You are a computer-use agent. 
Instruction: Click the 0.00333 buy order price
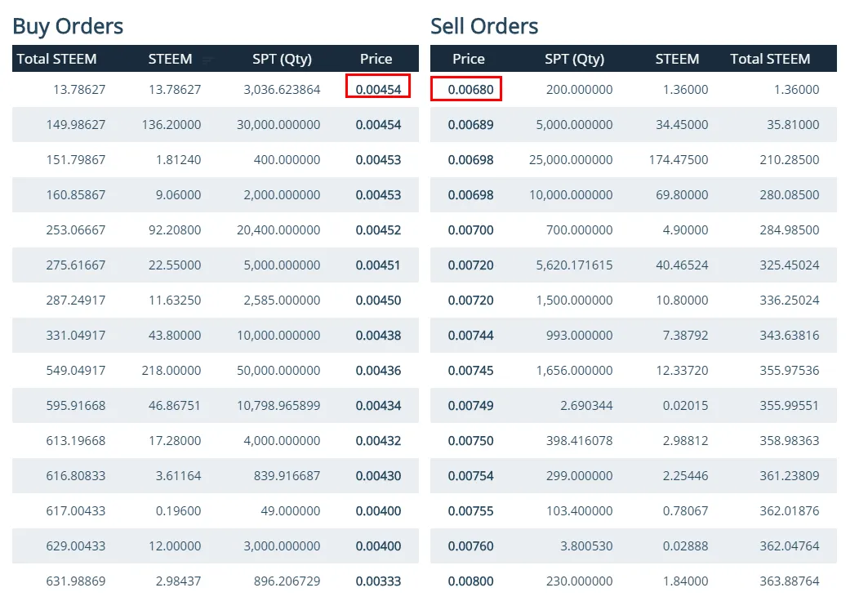click(378, 581)
